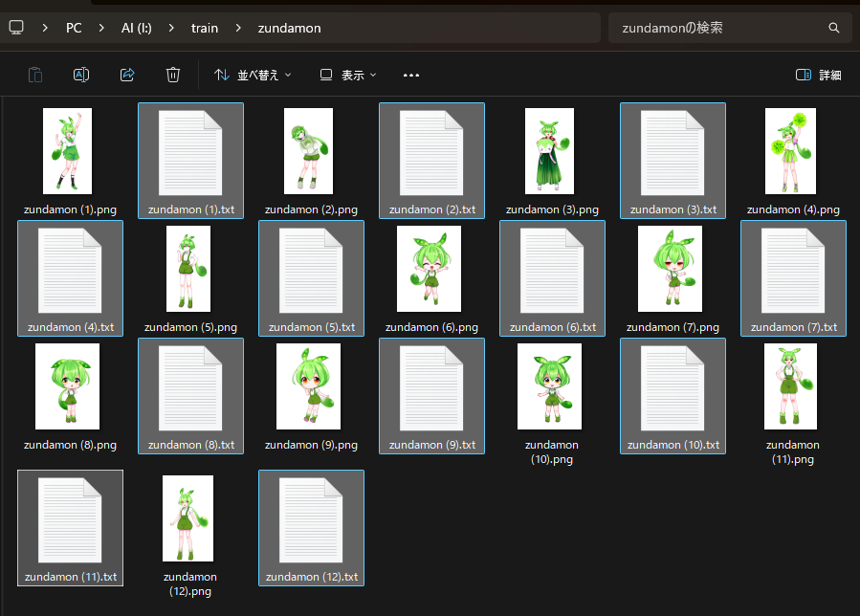Click the filename label zundamon (1).png

(70, 209)
